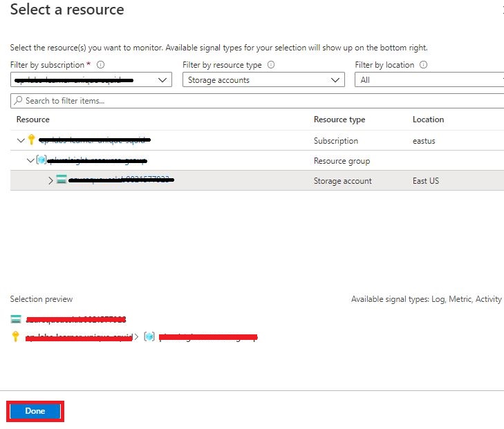This screenshot has height=429, width=504.
Task: Click the storage account icon in resource tree
Action: point(62,180)
